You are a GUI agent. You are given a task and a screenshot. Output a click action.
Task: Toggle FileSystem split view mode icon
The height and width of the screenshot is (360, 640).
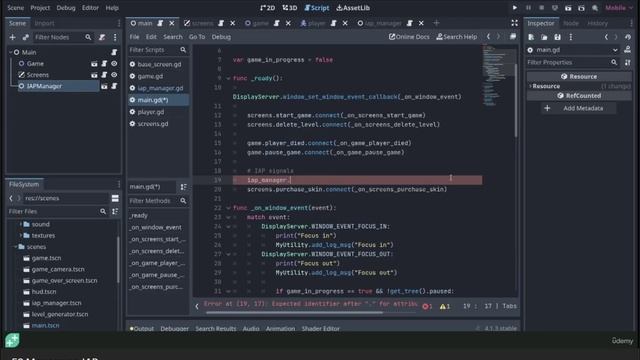tap(115, 198)
